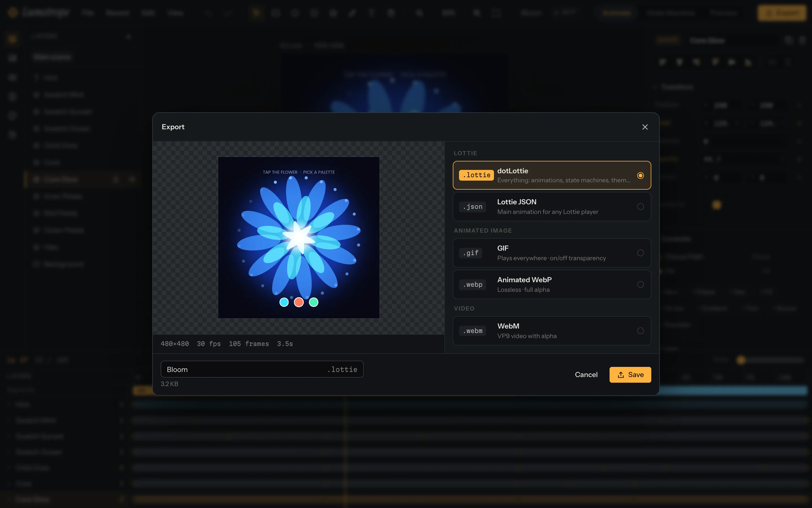Click the "LOTTIE" section header
Viewport: 812px width, 508px height.
[465, 153]
